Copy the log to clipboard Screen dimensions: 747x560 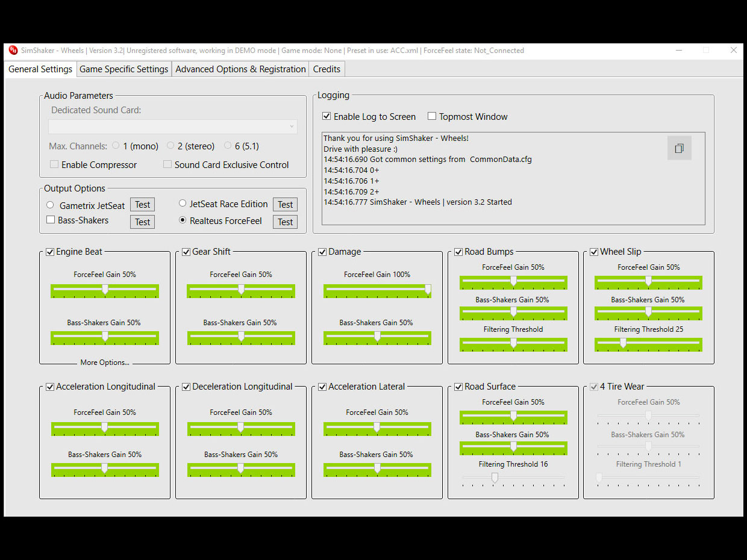click(679, 148)
